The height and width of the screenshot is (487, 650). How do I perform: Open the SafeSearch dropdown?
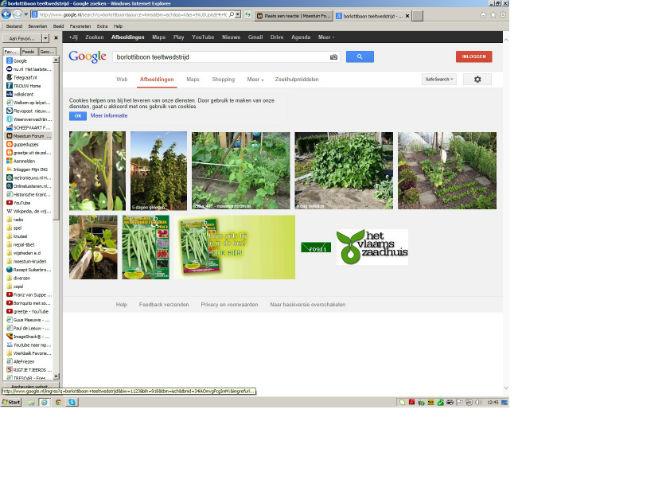point(439,79)
